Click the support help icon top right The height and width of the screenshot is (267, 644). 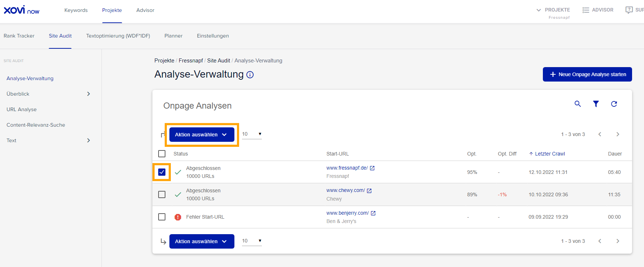(x=629, y=10)
